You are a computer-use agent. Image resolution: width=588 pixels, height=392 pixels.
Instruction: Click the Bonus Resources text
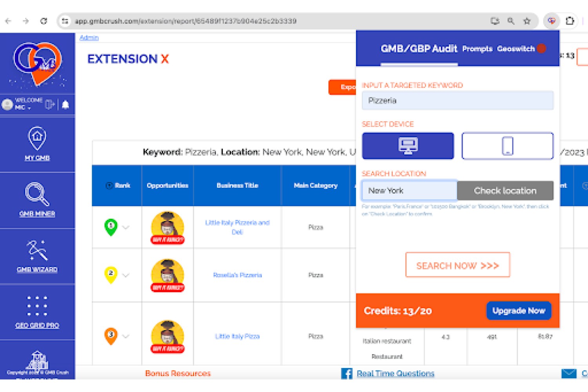pyautogui.click(x=178, y=374)
